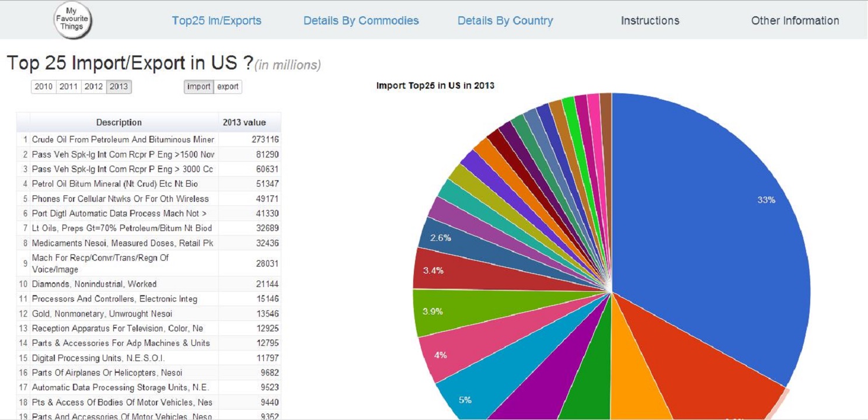The width and height of the screenshot is (868, 420).
Task: Click the 21144 value cell
Action: tap(250, 284)
